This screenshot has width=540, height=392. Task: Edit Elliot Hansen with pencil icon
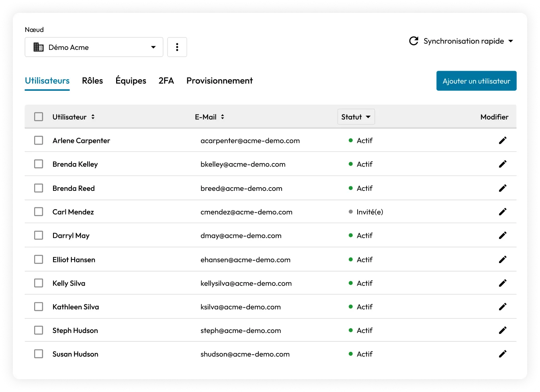(x=503, y=259)
